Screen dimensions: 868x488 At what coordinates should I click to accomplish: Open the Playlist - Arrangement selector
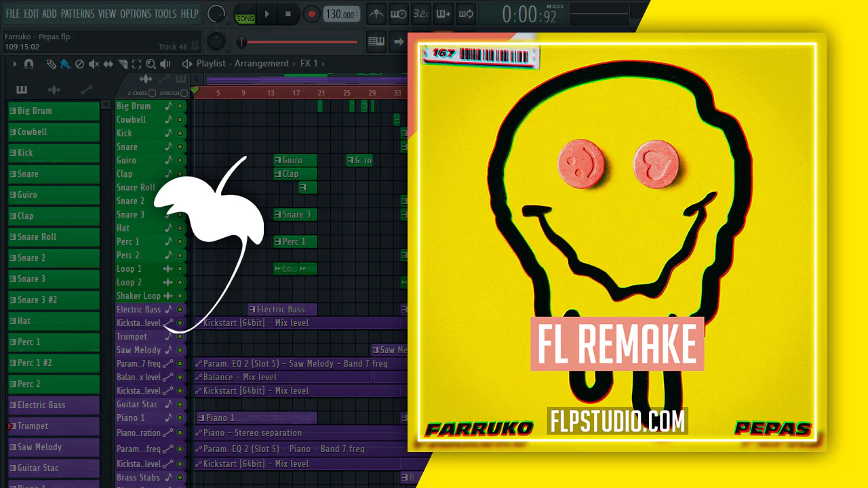pos(243,64)
